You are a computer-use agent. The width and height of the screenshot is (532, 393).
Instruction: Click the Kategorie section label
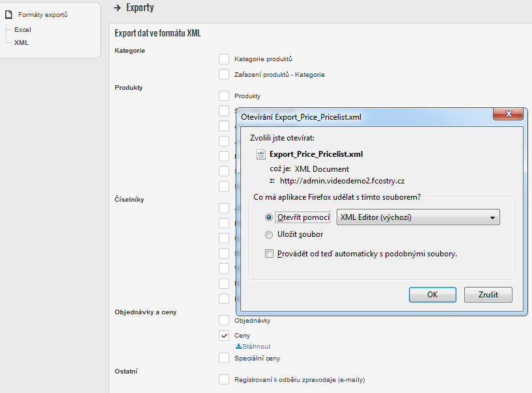(x=130, y=51)
